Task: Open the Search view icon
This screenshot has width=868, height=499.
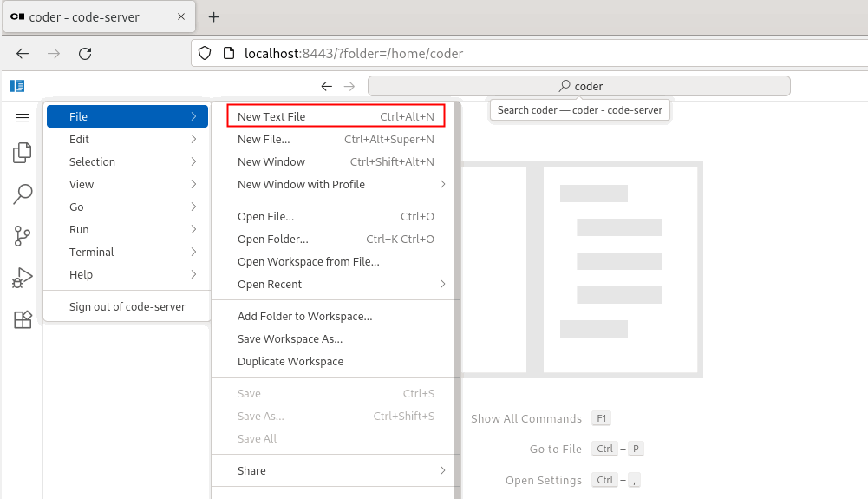Action: point(23,194)
